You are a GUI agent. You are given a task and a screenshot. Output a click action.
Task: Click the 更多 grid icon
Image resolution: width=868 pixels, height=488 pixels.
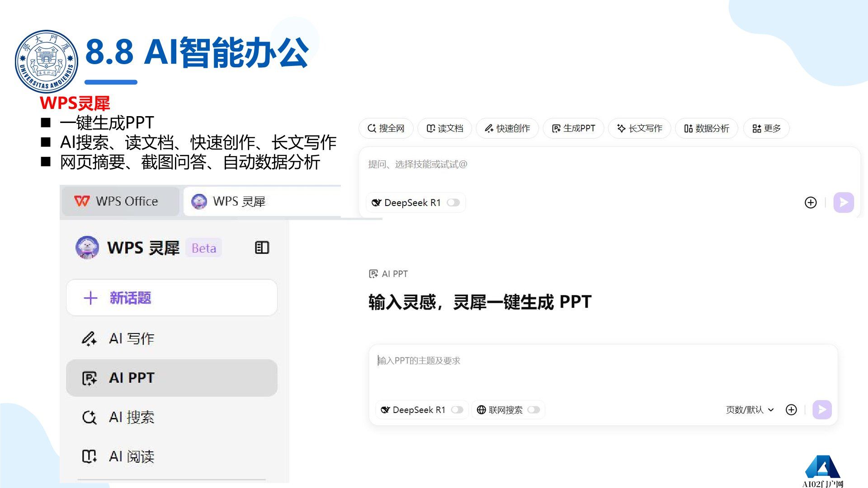pos(757,128)
